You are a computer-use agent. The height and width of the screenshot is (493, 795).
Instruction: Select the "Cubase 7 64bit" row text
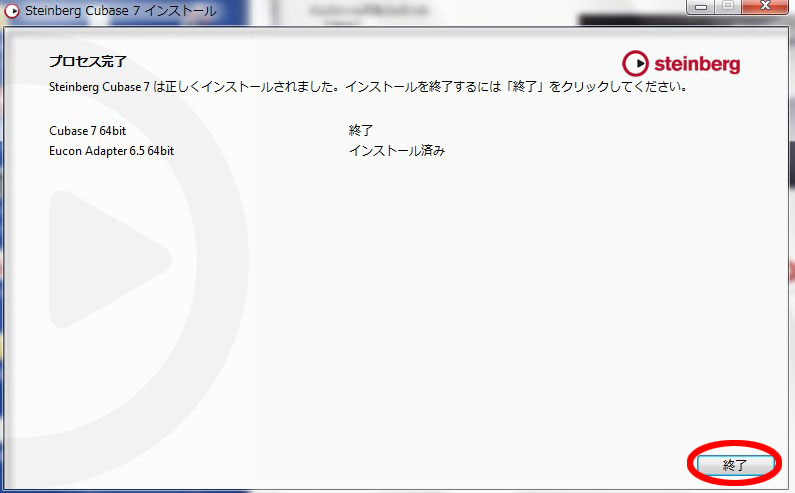(88, 131)
